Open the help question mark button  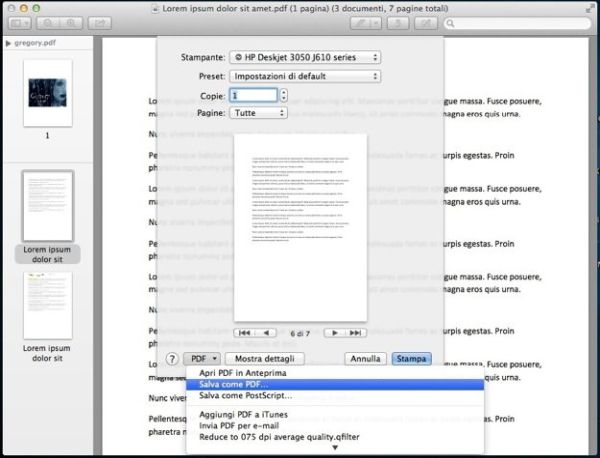click(171, 358)
